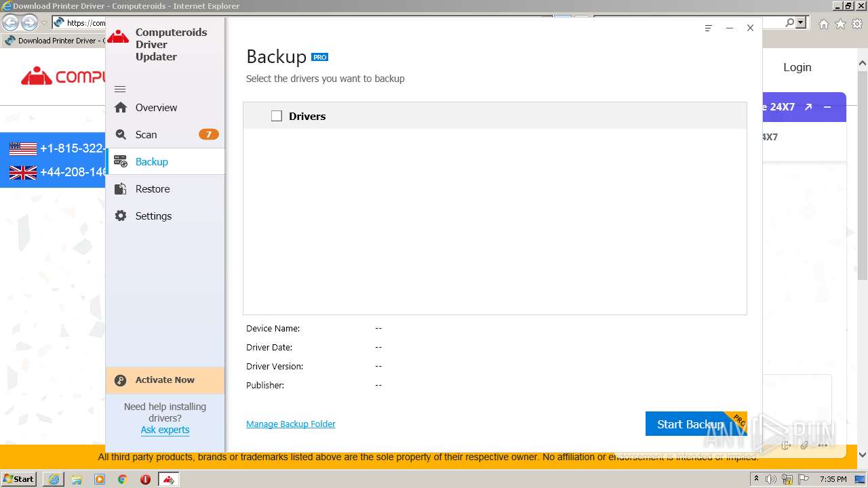This screenshot has height=488, width=868.
Task: Open the Manage Backup Folder link
Action: [291, 424]
